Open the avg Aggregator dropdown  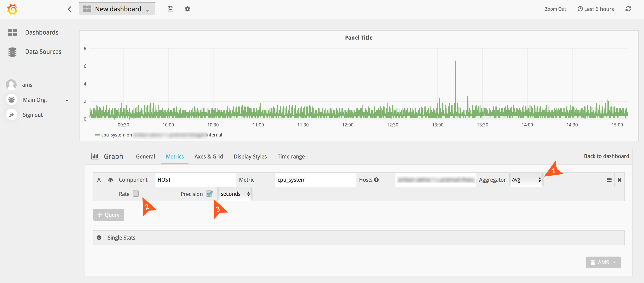tap(526, 180)
